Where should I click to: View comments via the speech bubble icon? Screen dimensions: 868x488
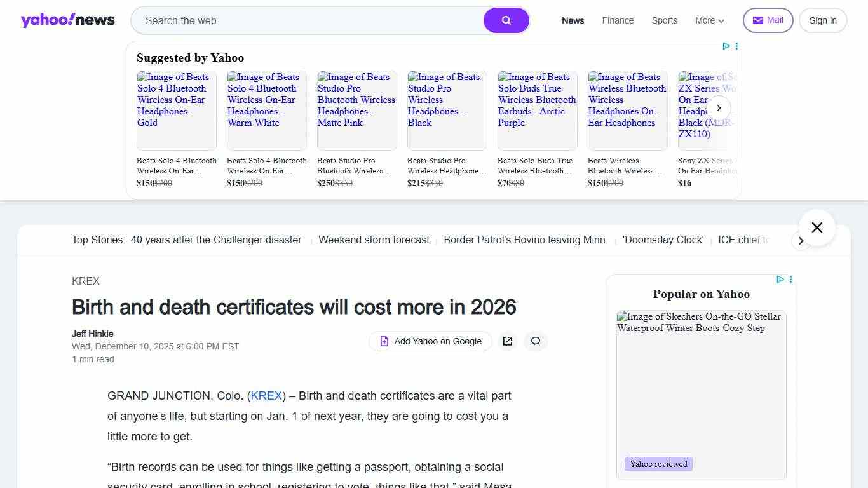536,341
